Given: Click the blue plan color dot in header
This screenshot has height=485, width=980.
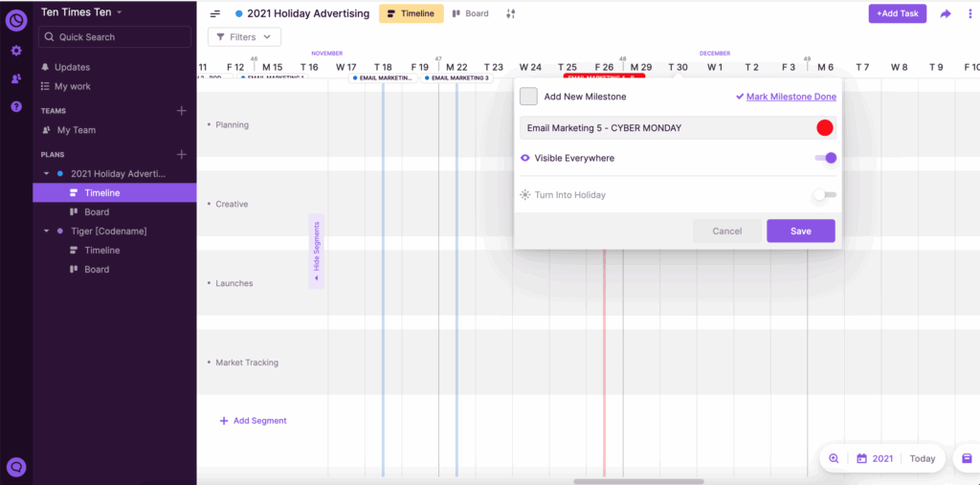Looking at the screenshot, I should [x=238, y=13].
